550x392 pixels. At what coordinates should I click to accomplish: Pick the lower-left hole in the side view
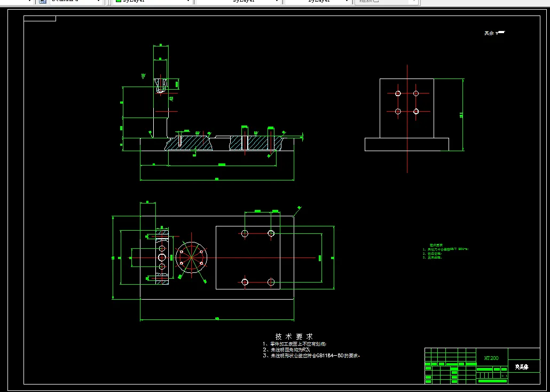tap(398, 111)
